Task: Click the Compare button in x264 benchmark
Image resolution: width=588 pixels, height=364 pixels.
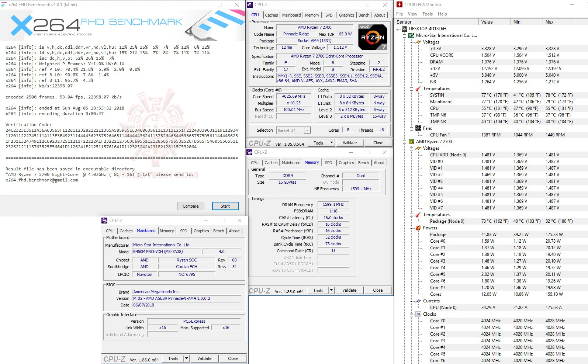Action: (x=191, y=206)
